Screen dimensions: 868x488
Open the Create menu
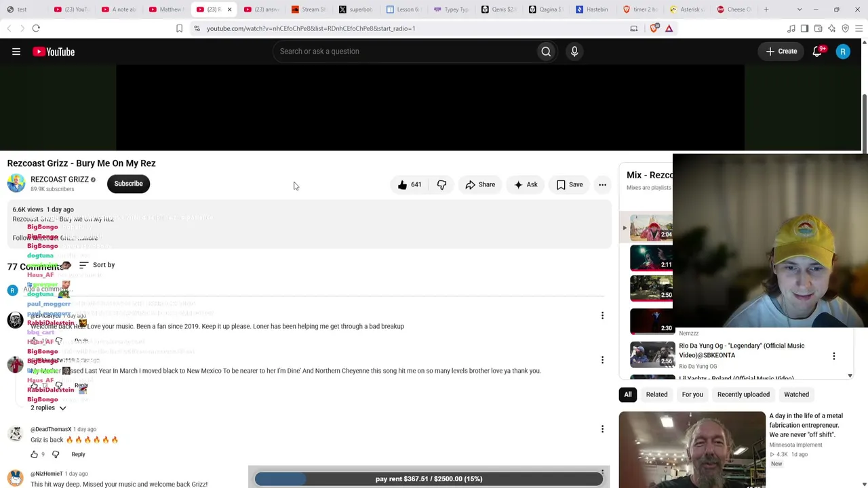click(781, 52)
